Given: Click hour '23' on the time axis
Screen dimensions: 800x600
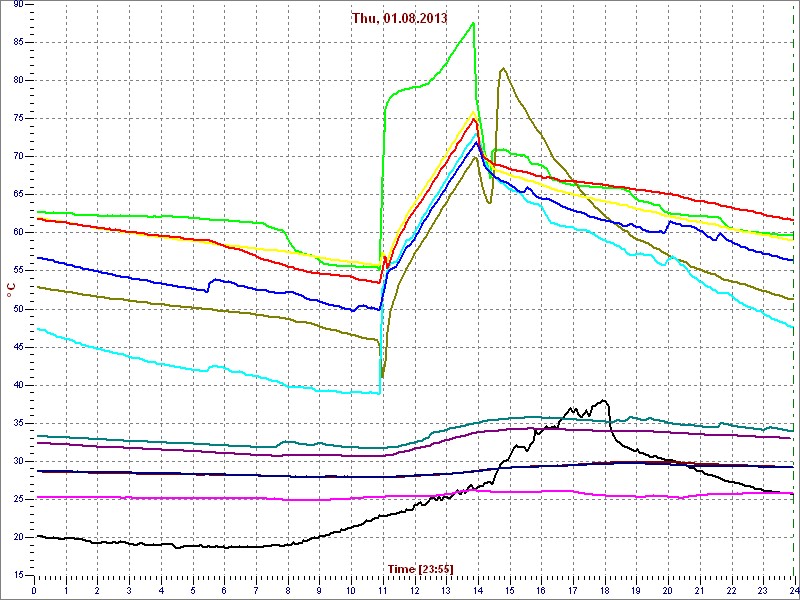Looking at the screenshot, I should pos(763,590).
